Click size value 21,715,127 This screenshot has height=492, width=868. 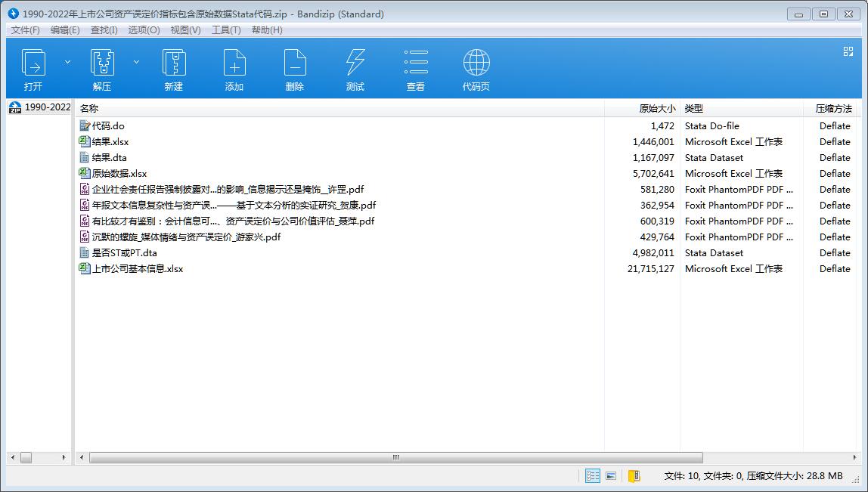[651, 269]
